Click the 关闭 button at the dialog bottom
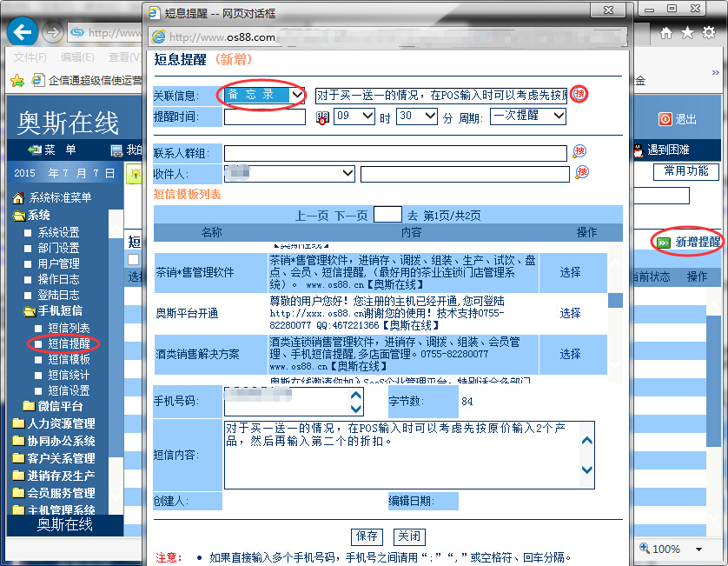This screenshot has width=728, height=566. (x=409, y=536)
